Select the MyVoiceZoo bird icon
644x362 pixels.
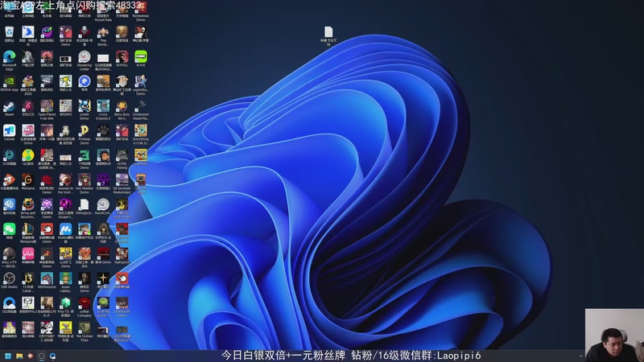click(47, 278)
